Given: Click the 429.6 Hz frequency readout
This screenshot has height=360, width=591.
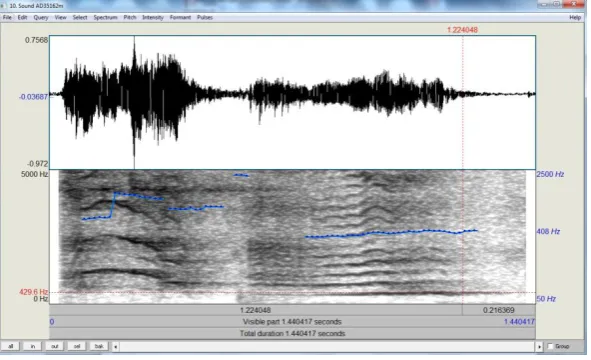Looking at the screenshot, I should tap(34, 292).
